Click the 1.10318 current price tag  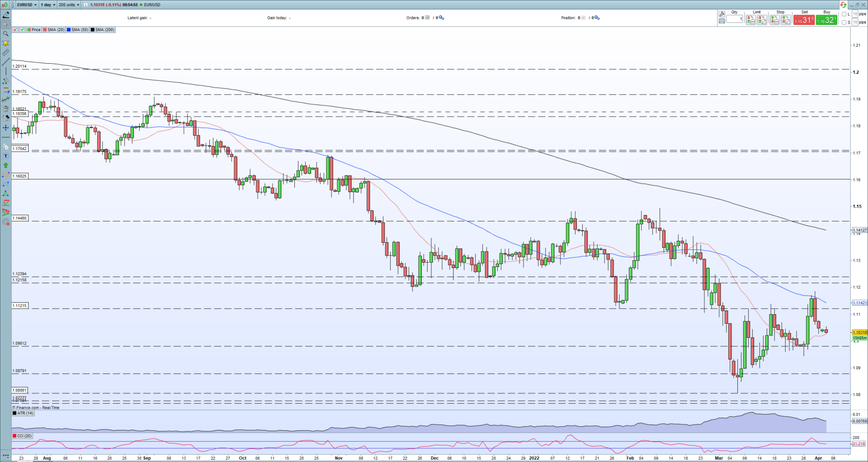click(x=860, y=332)
